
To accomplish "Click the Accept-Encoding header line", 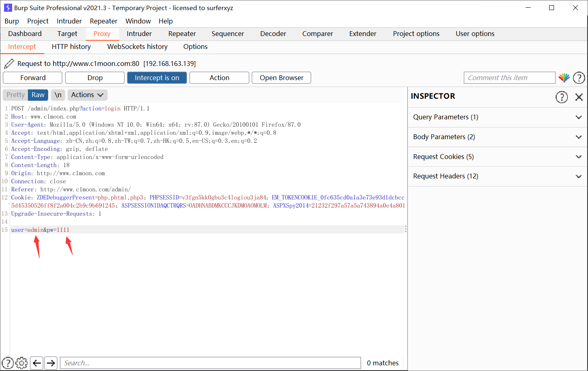I will pos(59,149).
